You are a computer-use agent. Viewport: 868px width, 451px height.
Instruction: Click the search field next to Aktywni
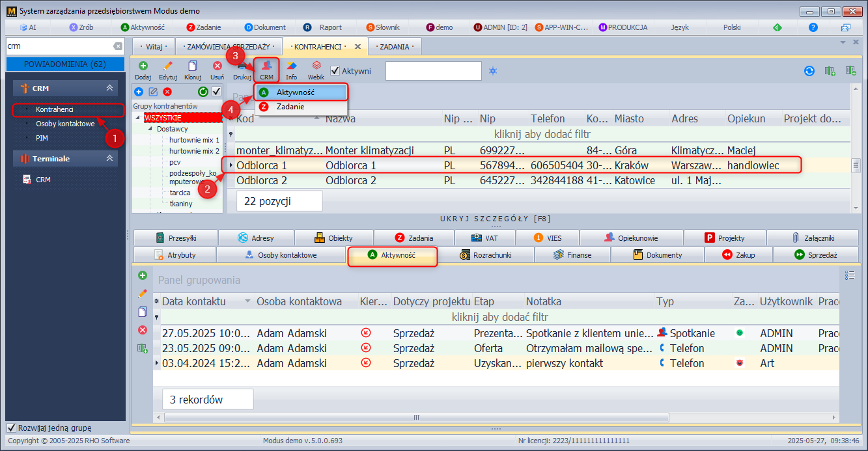tap(433, 71)
